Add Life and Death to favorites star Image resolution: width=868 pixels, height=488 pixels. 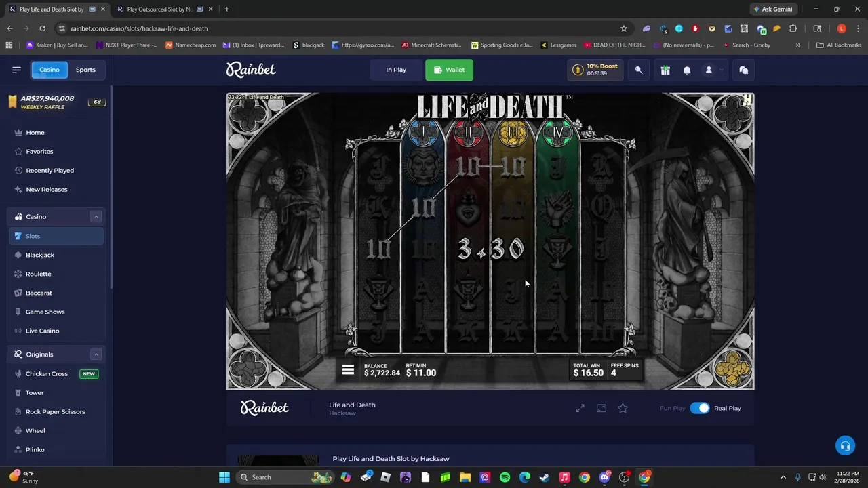coord(623,409)
